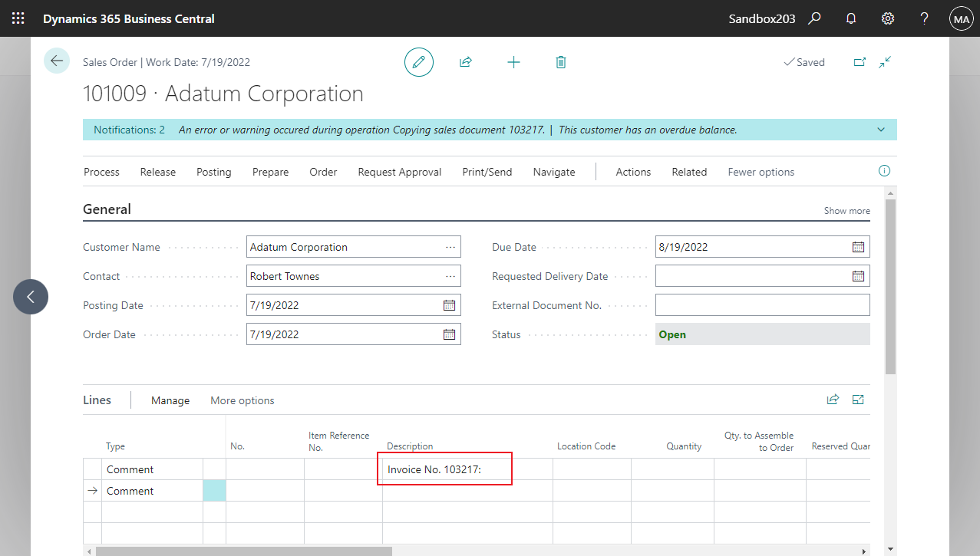Open the Request Approval menu
Screen dimensions: 980x556
[399, 172]
